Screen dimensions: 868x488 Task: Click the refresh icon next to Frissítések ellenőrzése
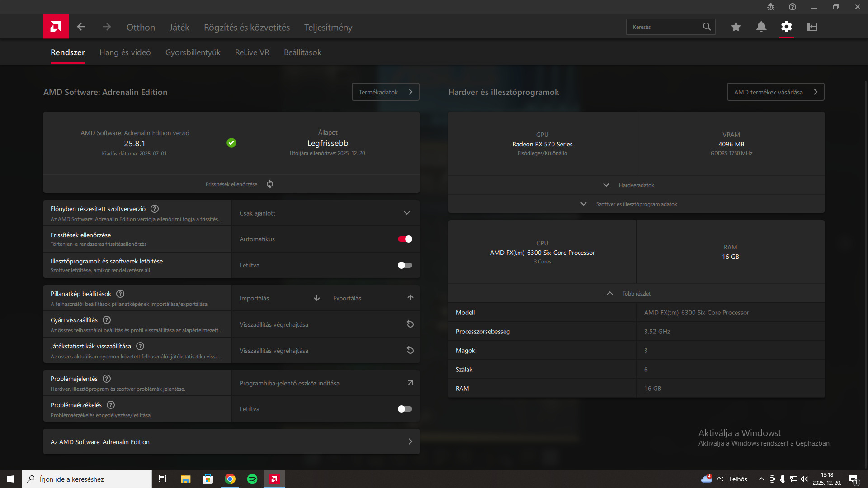[270, 184]
